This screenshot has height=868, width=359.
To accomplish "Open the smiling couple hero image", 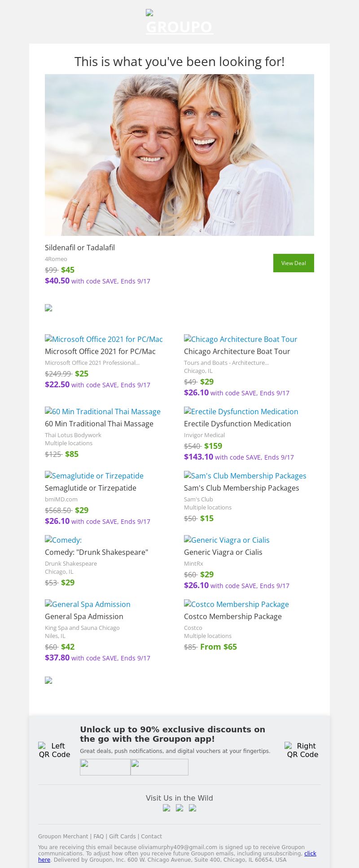I will pos(179,155).
